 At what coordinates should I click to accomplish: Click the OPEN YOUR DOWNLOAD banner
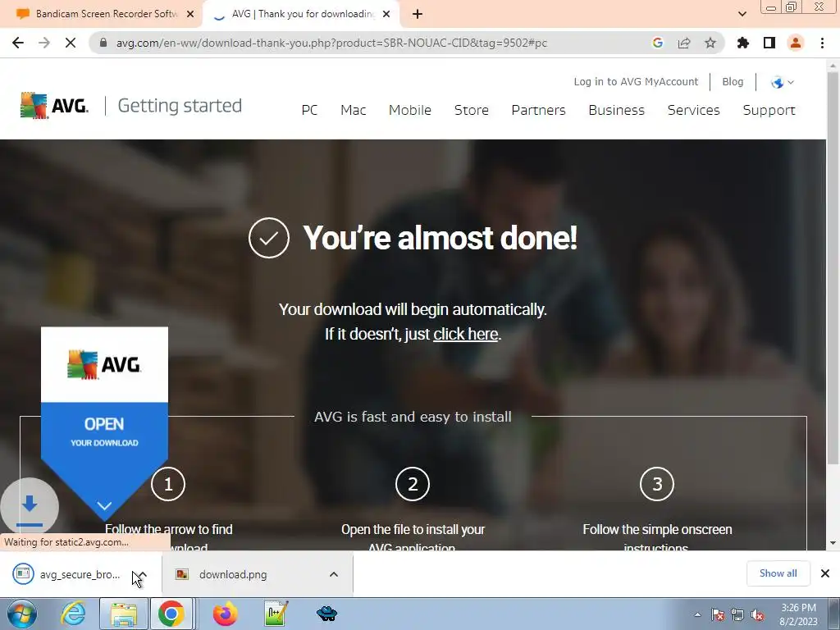tap(104, 424)
